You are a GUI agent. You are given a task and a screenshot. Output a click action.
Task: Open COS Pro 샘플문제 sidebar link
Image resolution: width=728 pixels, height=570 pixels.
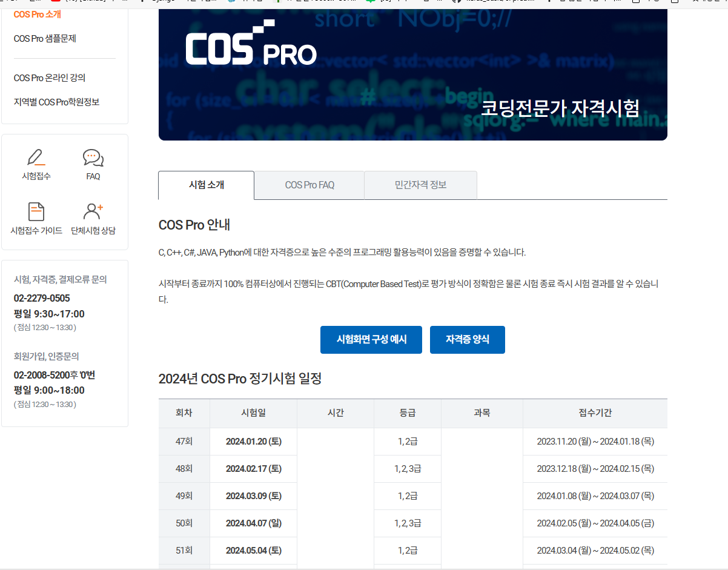pyautogui.click(x=45, y=38)
